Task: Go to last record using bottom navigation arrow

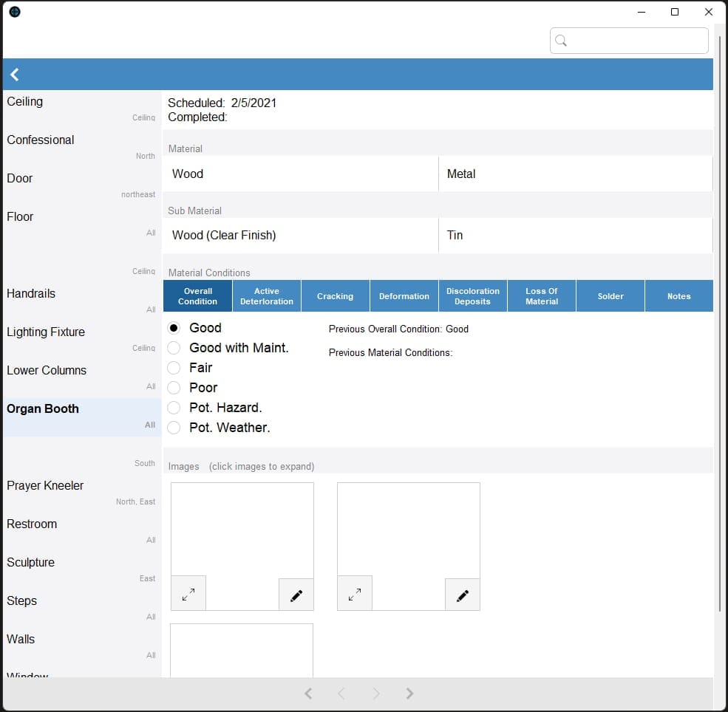Action: (x=409, y=694)
